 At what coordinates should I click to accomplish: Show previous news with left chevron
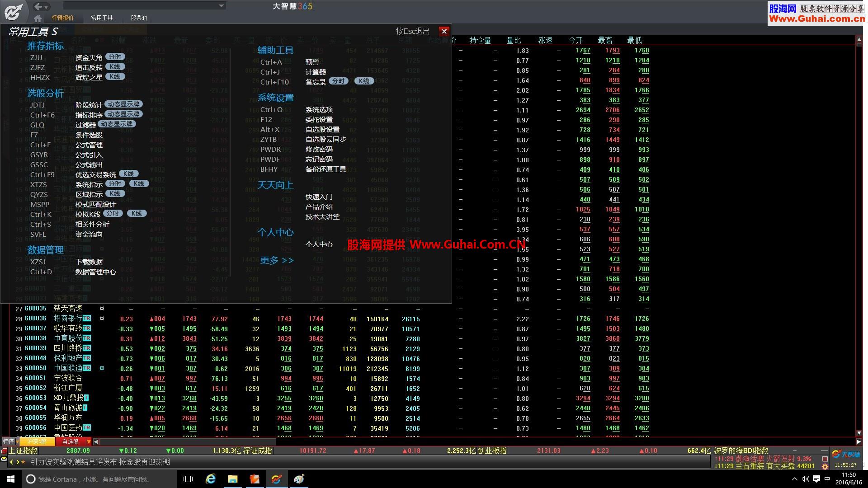click(12, 462)
